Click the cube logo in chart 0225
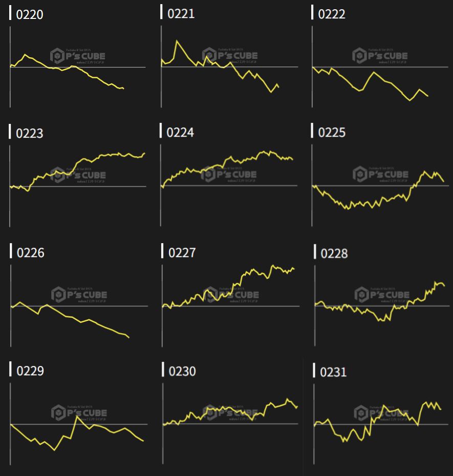 (x=360, y=175)
